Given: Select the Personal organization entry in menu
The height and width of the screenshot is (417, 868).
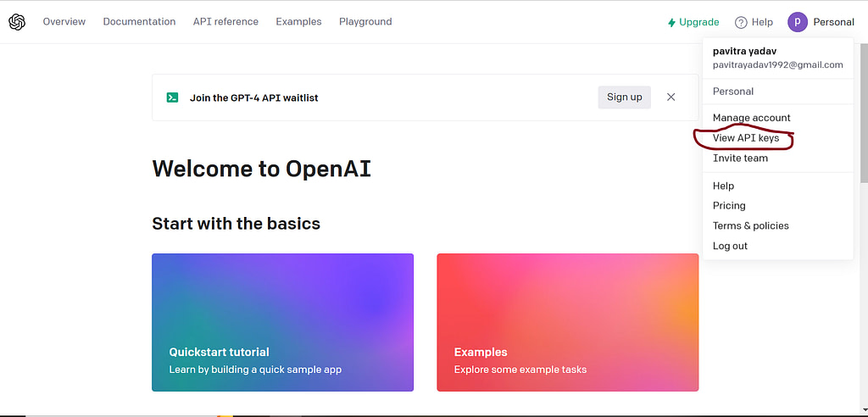Looking at the screenshot, I should pos(733,92).
